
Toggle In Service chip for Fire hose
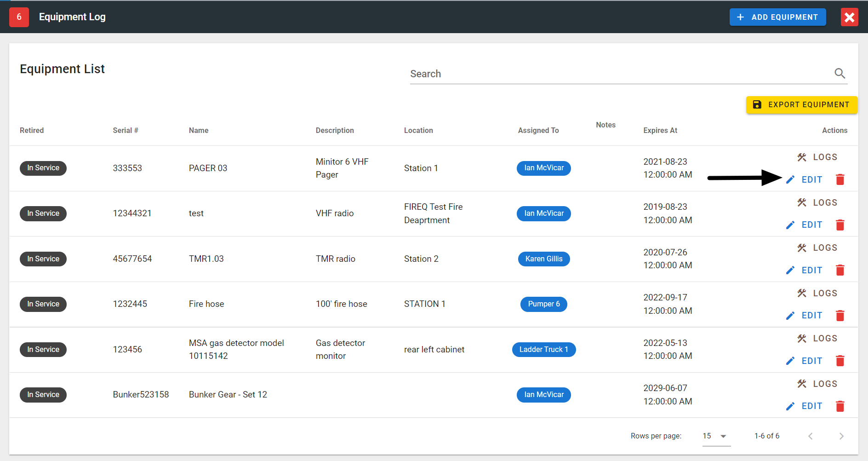pos(43,304)
